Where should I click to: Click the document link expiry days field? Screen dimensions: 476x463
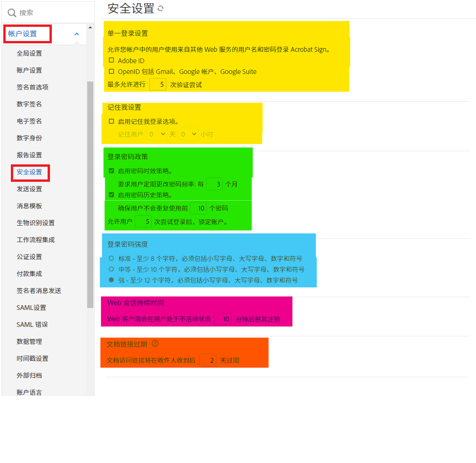pos(208,360)
